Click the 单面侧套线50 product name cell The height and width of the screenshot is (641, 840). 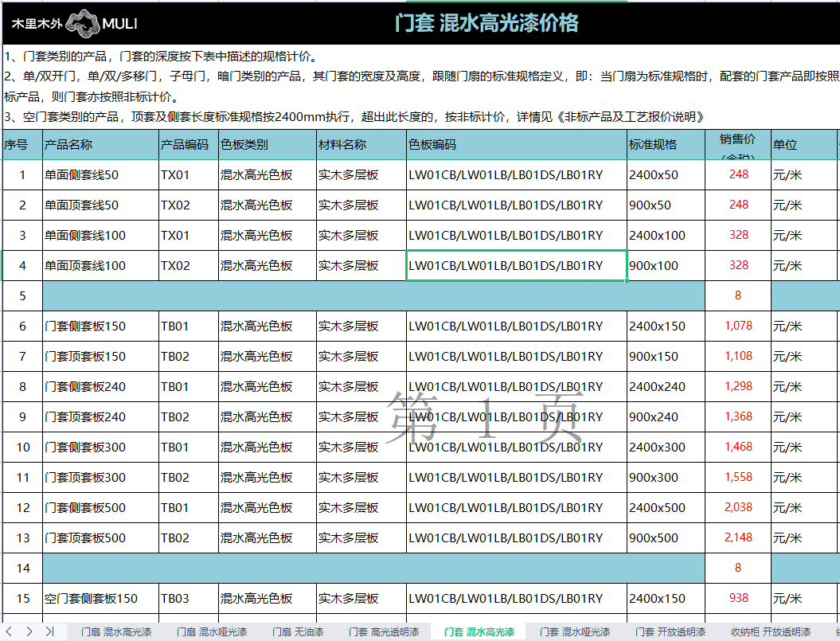(x=100, y=174)
